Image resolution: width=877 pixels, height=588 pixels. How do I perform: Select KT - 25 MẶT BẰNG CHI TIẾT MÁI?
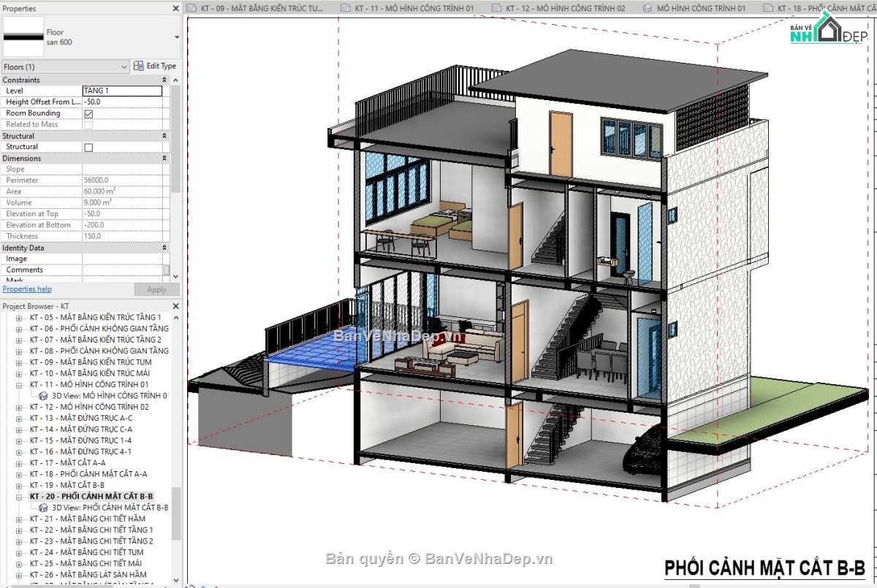point(86,563)
